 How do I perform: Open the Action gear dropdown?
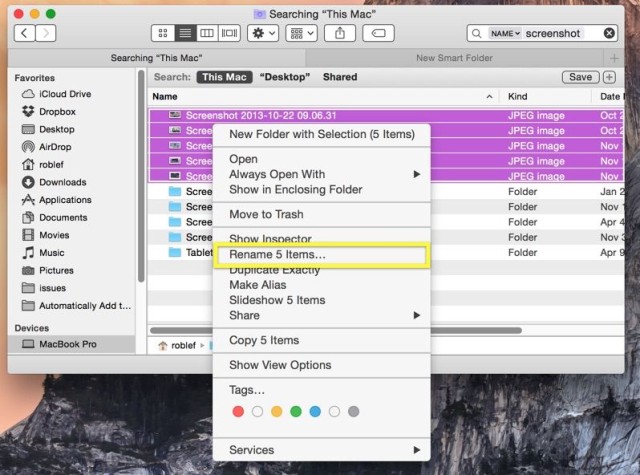(x=265, y=33)
